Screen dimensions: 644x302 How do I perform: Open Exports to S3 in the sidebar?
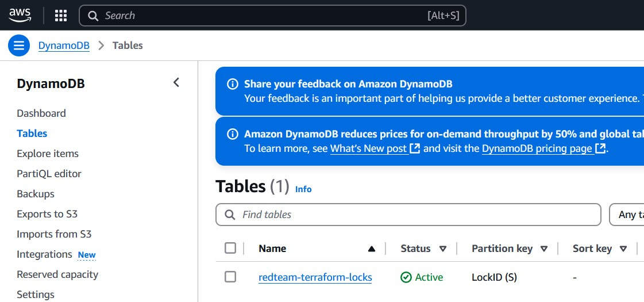(47, 214)
